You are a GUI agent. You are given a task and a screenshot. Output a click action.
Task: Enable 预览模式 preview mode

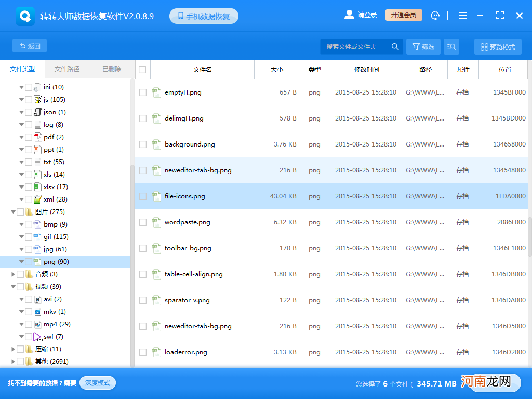coord(498,46)
